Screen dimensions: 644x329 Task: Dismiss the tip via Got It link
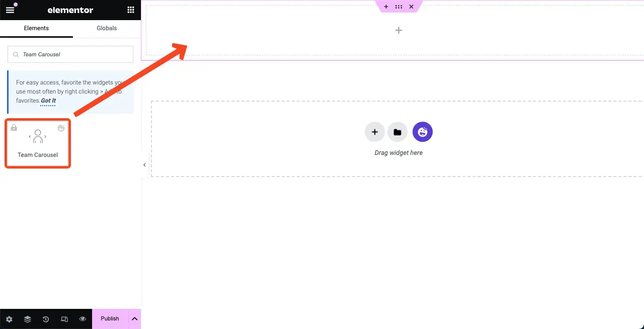[48, 101]
